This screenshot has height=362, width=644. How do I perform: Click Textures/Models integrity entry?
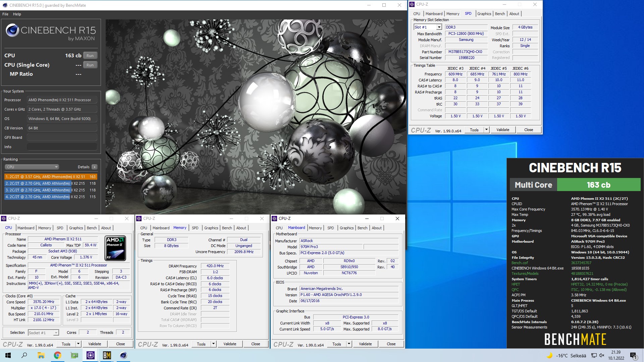[x=525, y=274]
